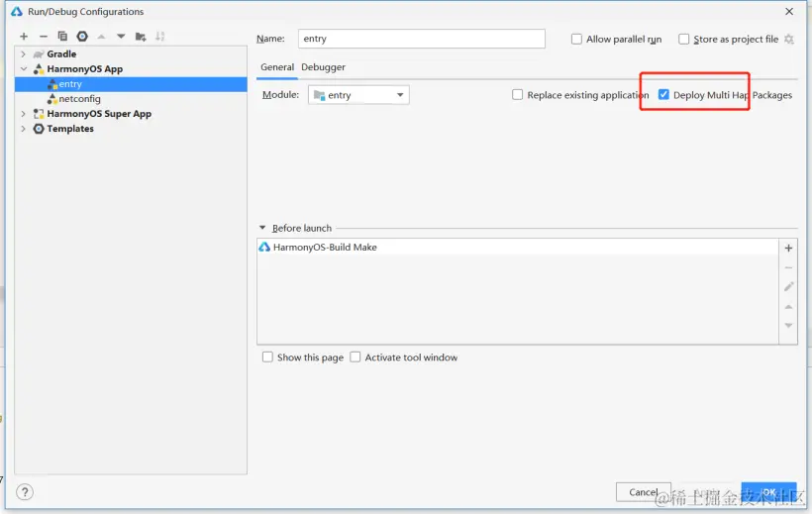
Task: Edit the selected Before launch task
Action: click(x=788, y=286)
